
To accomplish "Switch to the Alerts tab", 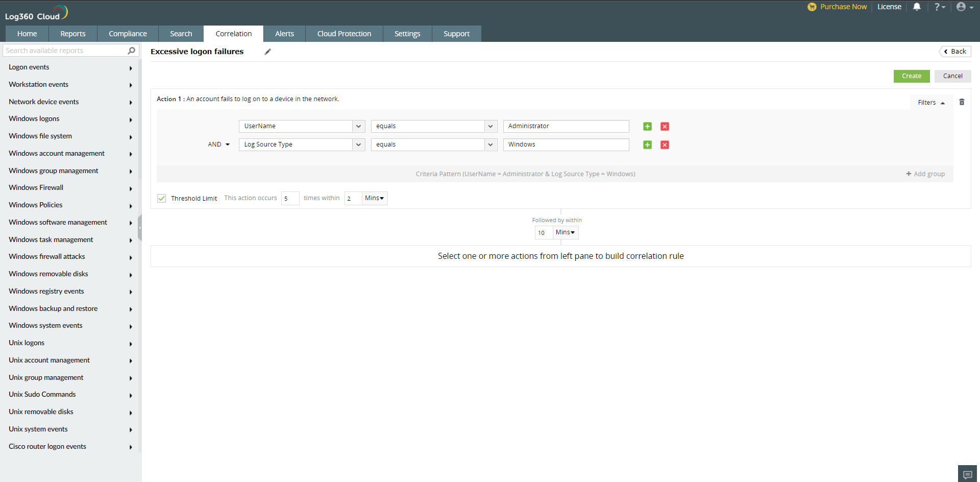I will click(284, 34).
